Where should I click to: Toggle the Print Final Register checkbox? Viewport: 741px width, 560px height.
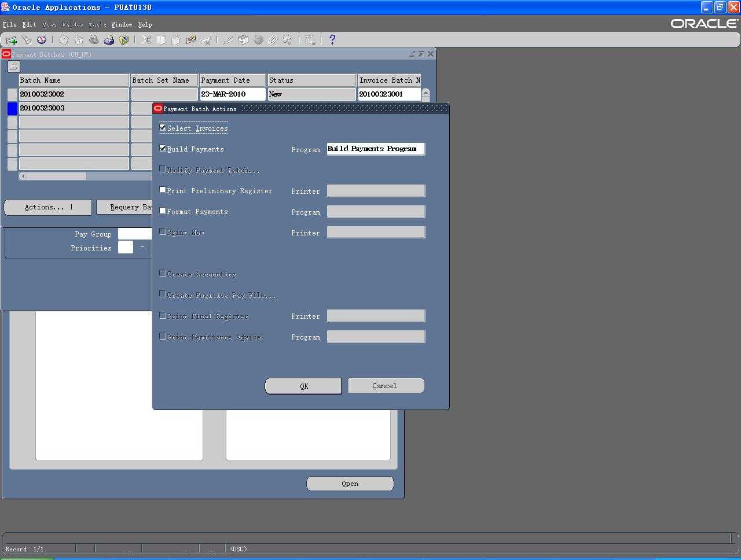click(x=163, y=315)
